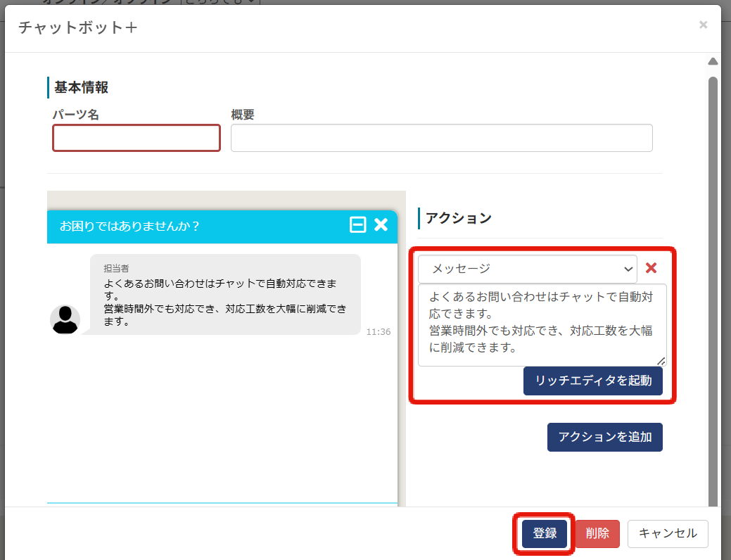Close the チャットボット＋ dialog with the top-right ×
This screenshot has width=731, height=560.
702,25
